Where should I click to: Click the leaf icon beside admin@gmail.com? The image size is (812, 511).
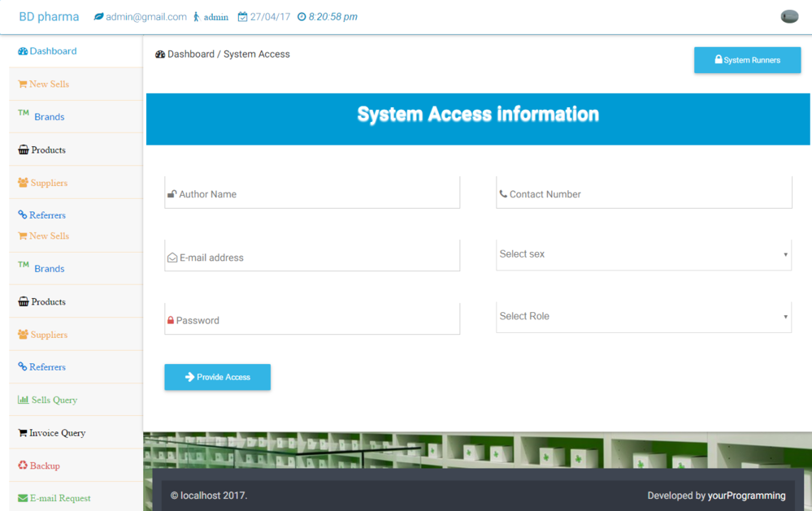point(98,17)
